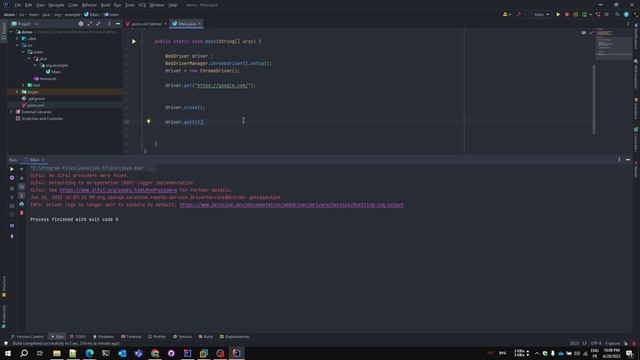Open the Project view selector dropdown
Image resolution: width=640 pixels, height=360 pixels.
click(25, 24)
